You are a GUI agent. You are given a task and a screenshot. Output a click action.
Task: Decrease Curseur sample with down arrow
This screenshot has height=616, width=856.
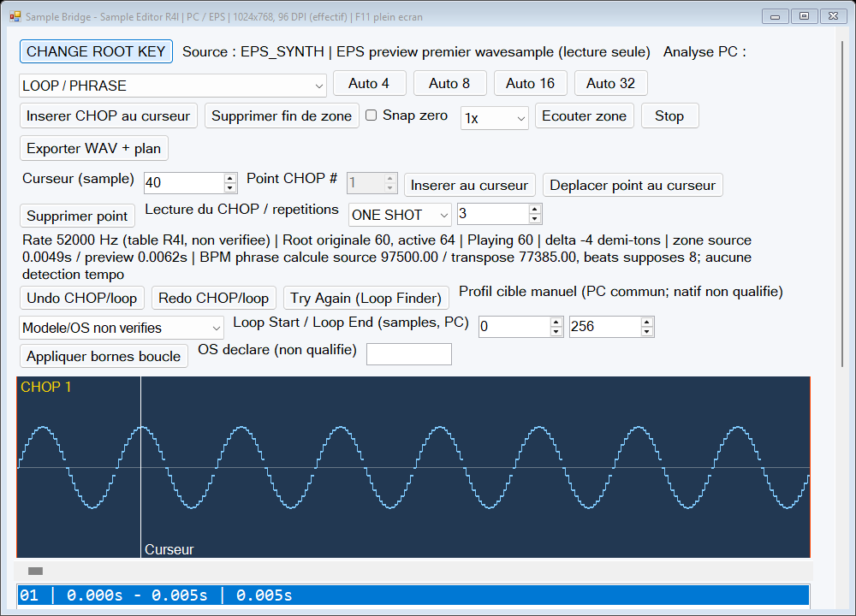tap(229, 187)
